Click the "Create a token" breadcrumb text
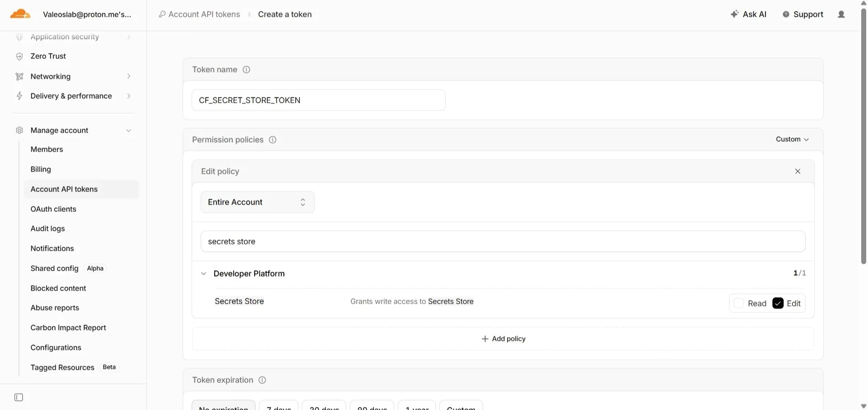This screenshot has height=410, width=868. [x=285, y=14]
